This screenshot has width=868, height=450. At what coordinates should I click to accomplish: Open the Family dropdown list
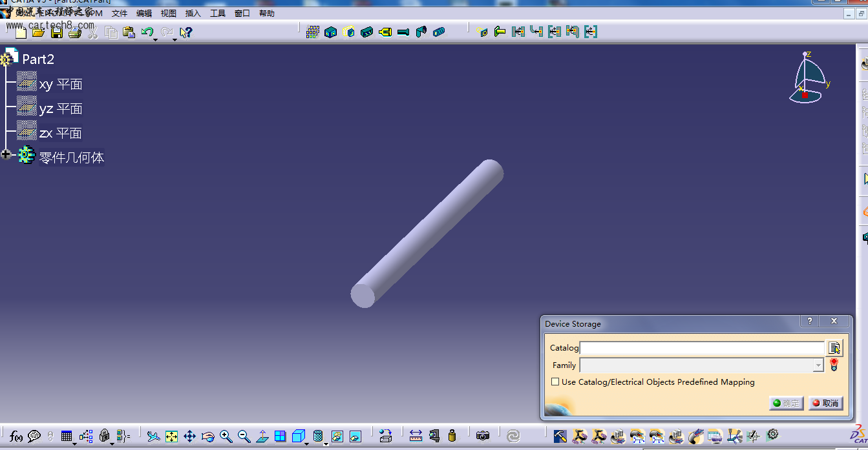(818, 365)
